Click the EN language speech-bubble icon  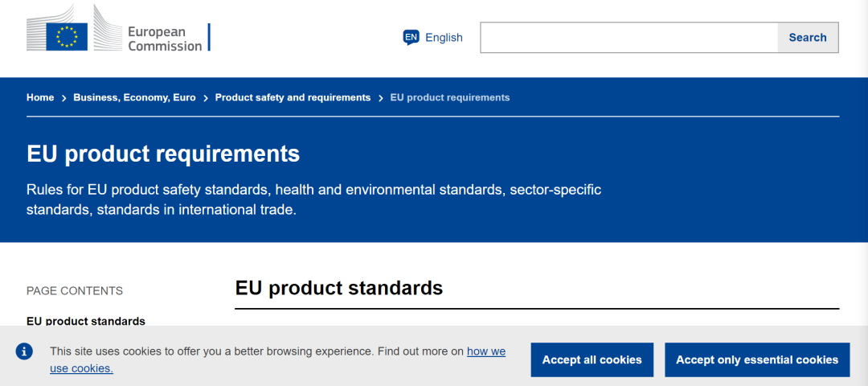(411, 37)
